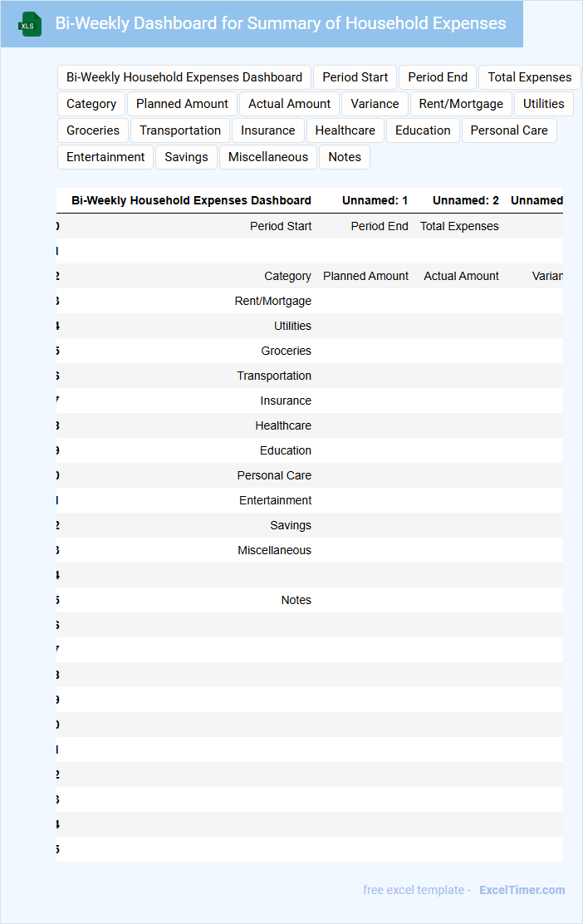Select the Entertainment tag

pyautogui.click(x=105, y=157)
